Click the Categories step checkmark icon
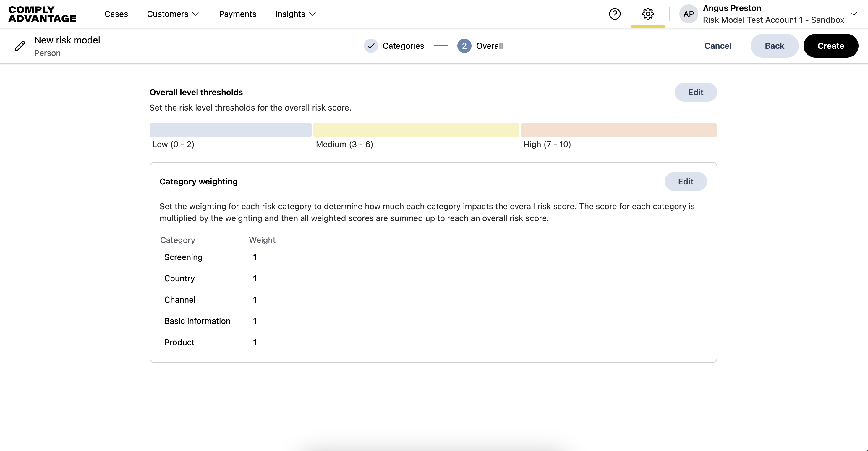 click(x=371, y=46)
